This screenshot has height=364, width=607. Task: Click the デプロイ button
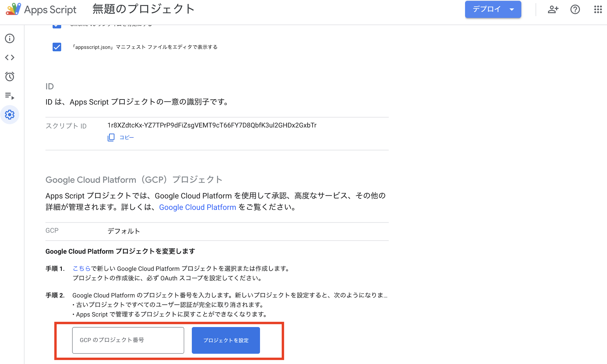[x=486, y=10]
